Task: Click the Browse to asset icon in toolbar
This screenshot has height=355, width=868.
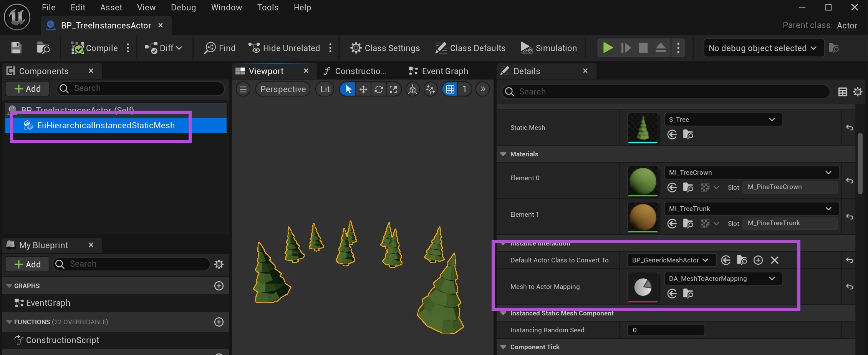Action: pos(43,48)
